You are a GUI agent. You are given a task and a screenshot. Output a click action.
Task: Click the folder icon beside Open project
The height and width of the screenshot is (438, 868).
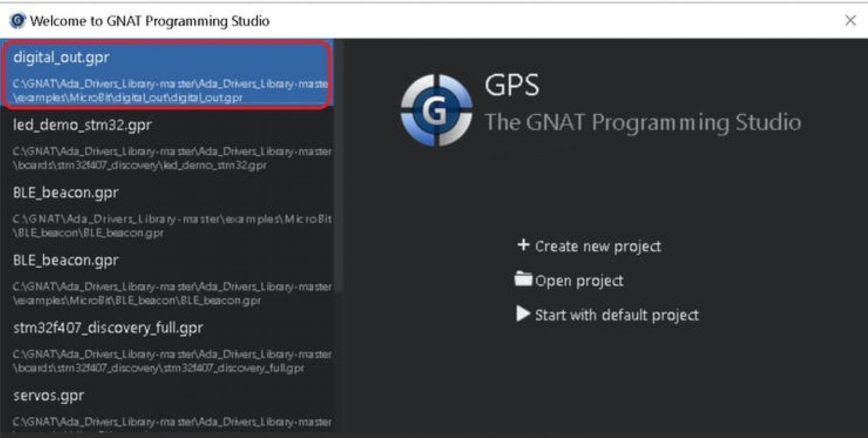click(523, 279)
